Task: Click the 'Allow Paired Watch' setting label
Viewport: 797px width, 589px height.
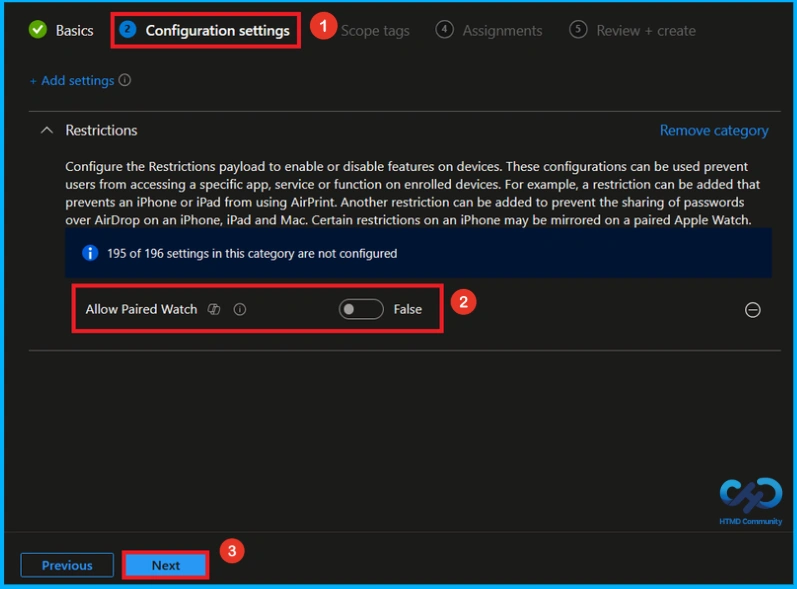Action: [141, 309]
